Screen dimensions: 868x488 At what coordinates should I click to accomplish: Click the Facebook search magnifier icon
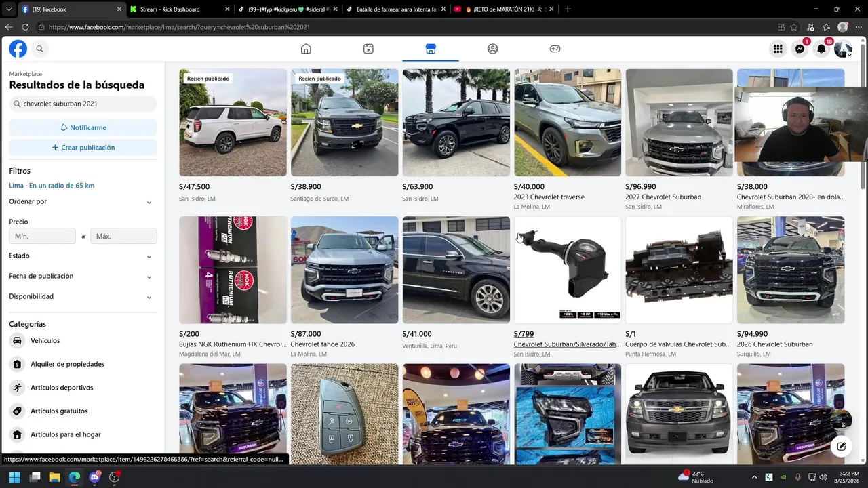[40, 49]
